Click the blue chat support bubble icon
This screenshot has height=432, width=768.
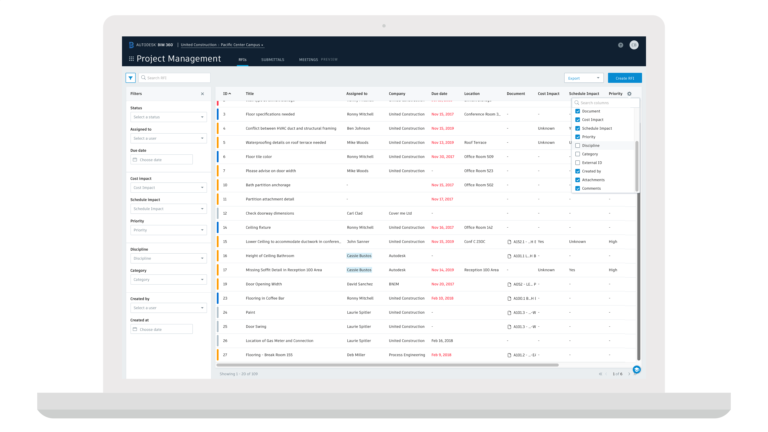[637, 370]
